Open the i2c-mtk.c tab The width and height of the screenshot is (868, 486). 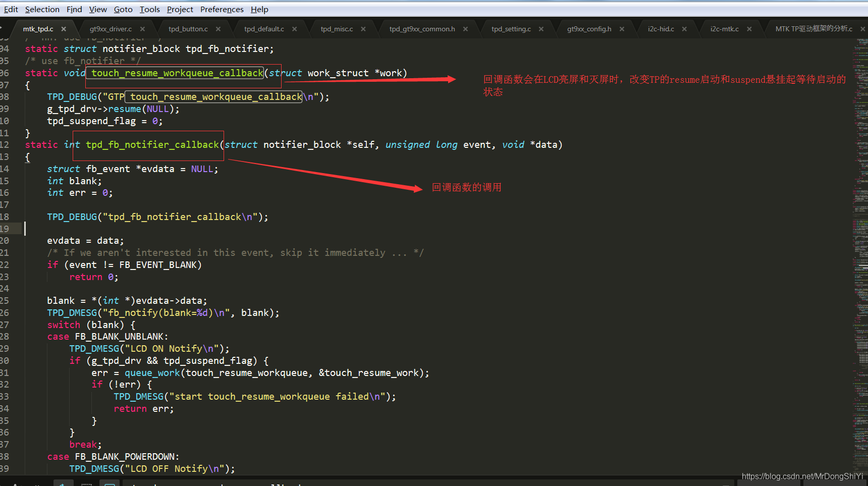725,29
